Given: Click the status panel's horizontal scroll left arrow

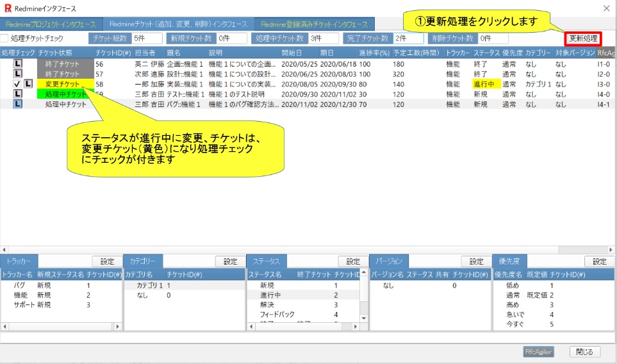Looking at the screenshot, I should click(251, 326).
